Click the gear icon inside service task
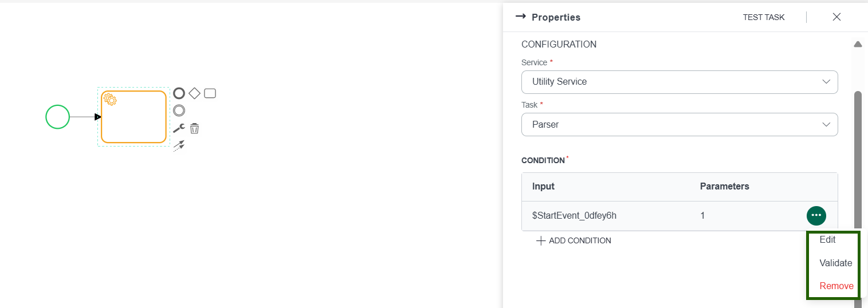 110,100
